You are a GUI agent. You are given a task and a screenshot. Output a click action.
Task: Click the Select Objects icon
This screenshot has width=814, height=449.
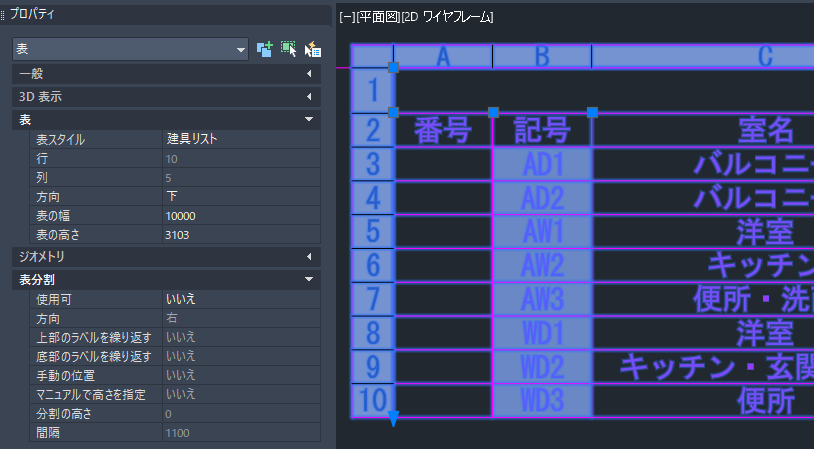(289, 48)
